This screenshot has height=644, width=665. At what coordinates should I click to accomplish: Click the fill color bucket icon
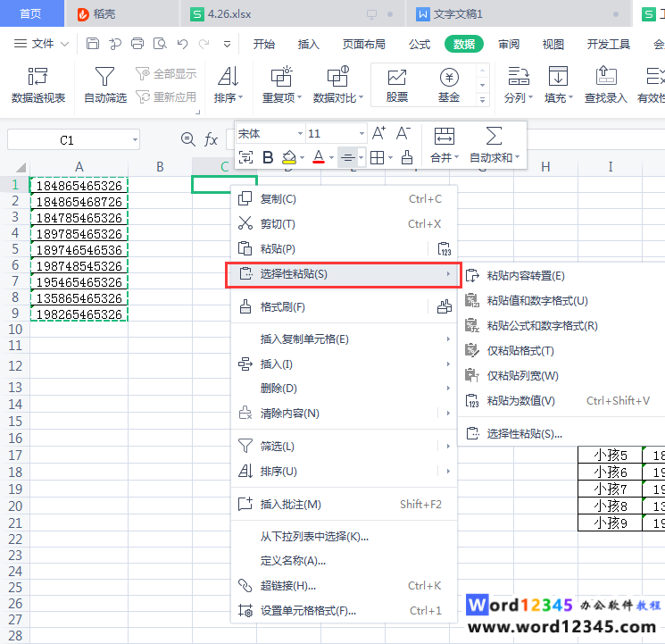tap(289, 157)
